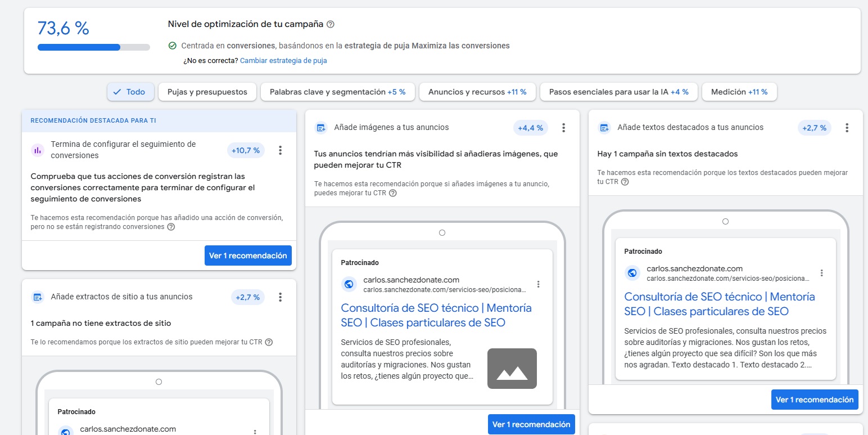Image resolution: width=868 pixels, height=435 pixels.
Task: Enable the "Medición +11 %" filter chip
Action: click(739, 91)
